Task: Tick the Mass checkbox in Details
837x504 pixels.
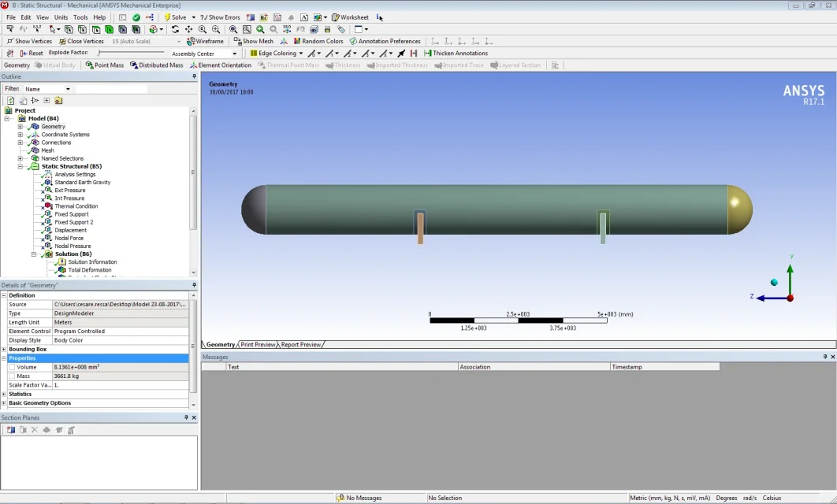Action: [12, 376]
